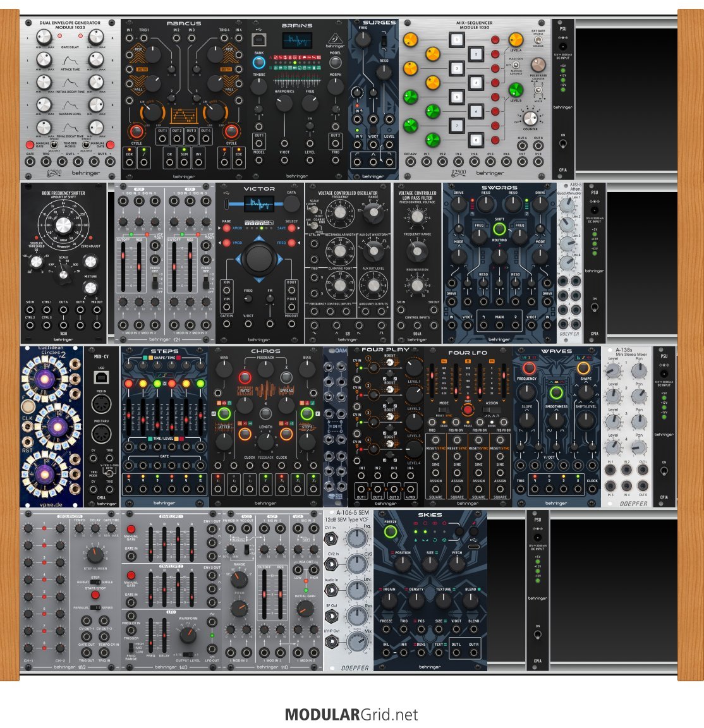Click the STEP NUMBER knob on 182
The image size is (704, 728).
pos(95,555)
